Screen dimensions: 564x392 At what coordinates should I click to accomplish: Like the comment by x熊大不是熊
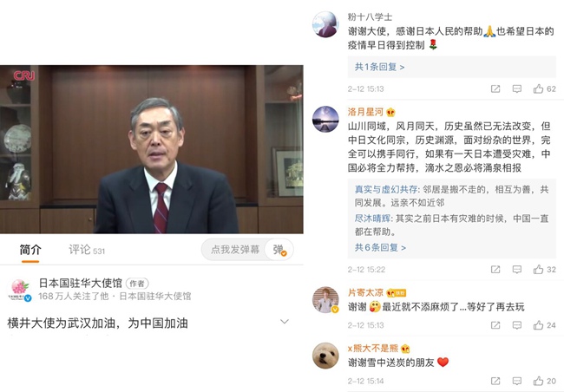pos(539,381)
